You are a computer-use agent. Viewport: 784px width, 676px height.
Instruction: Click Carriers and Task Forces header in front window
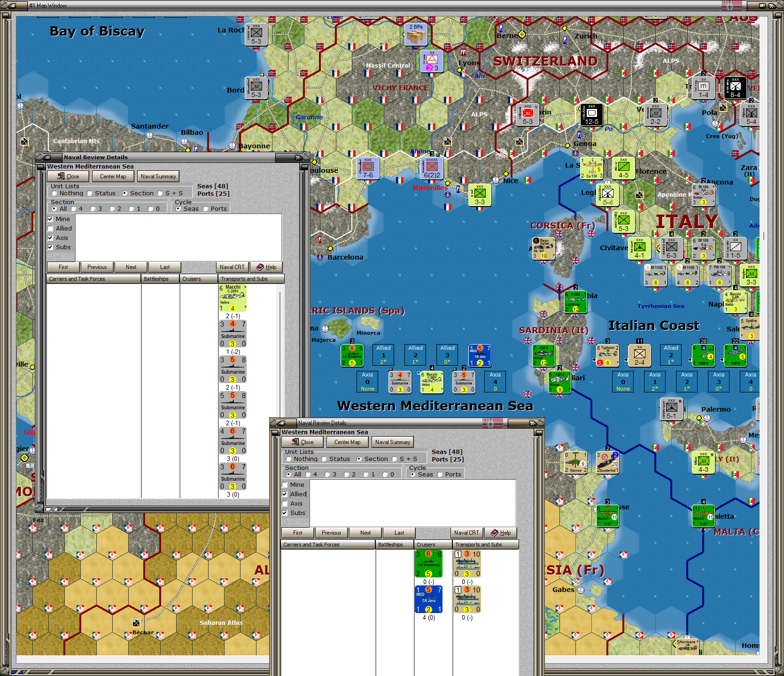[328, 545]
